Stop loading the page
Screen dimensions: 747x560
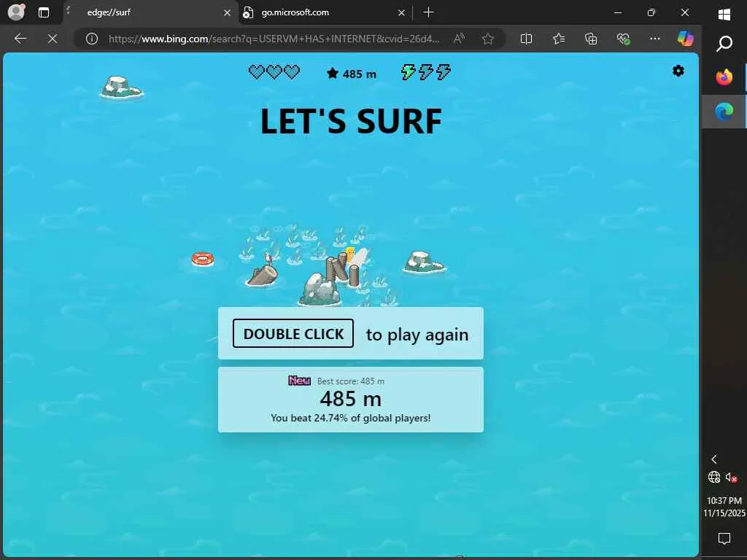53,39
